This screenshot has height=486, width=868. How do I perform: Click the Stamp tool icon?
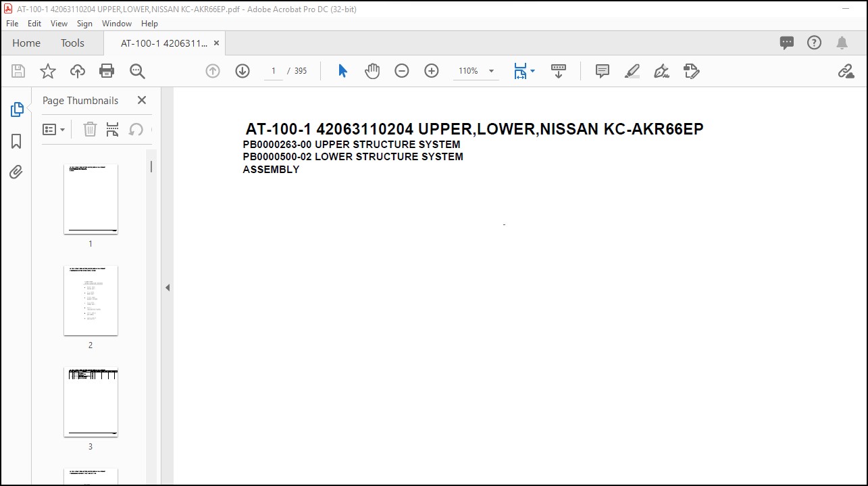click(691, 71)
